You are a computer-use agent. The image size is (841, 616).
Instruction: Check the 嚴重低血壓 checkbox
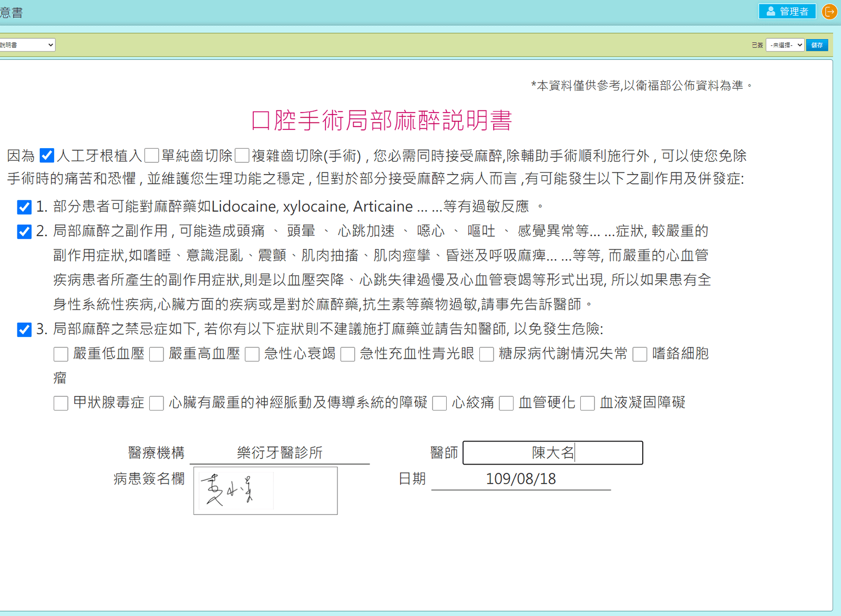[x=61, y=354]
